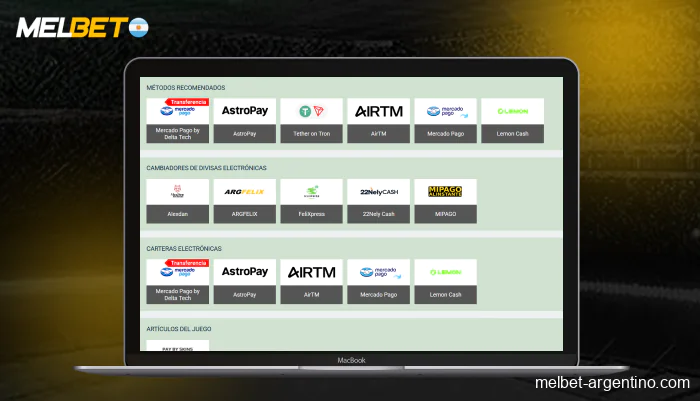Select Mercado Pago by Delta Tech in Métodos Recomendados
700x401 pixels.
point(178,120)
